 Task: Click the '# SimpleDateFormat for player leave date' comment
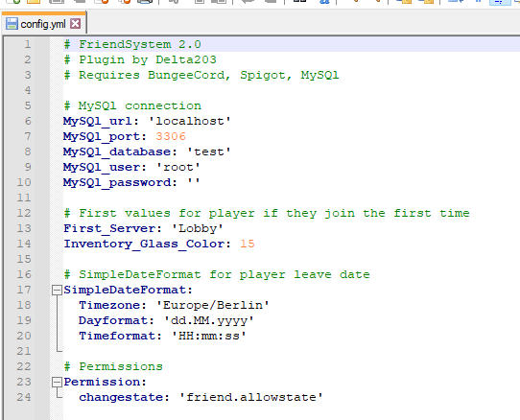tap(217, 274)
